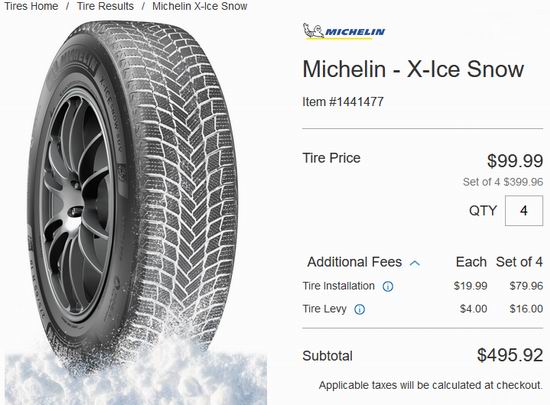Click the applicable taxes checkout note
Screen dimensions: 550x405
pos(430,385)
